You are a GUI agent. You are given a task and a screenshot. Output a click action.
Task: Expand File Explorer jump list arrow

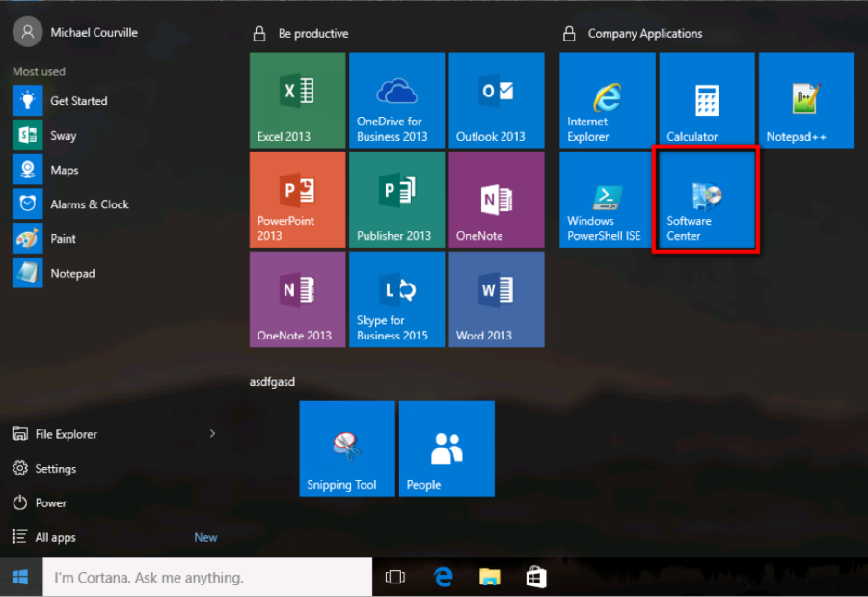tap(212, 434)
